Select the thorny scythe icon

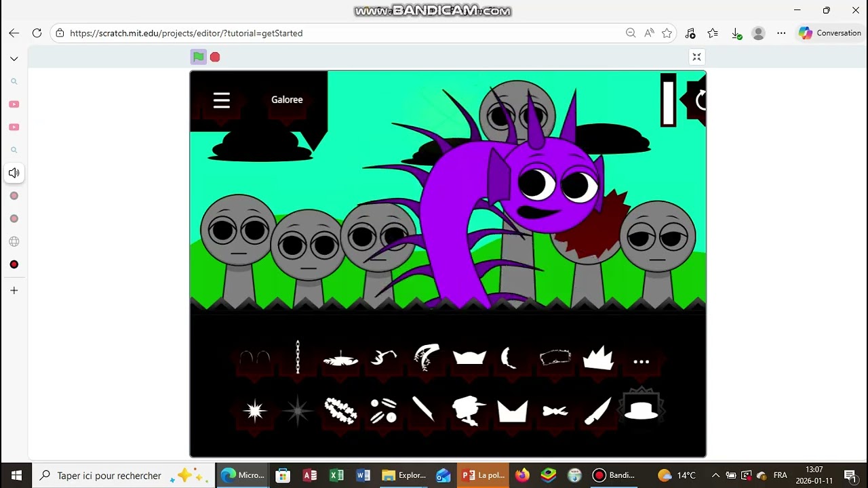(427, 357)
